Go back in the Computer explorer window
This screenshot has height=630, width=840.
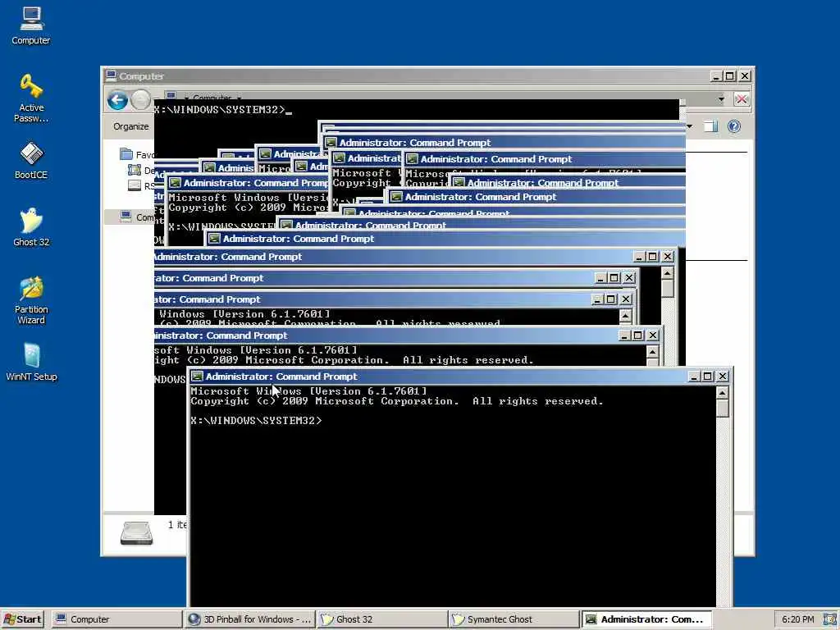click(118, 100)
